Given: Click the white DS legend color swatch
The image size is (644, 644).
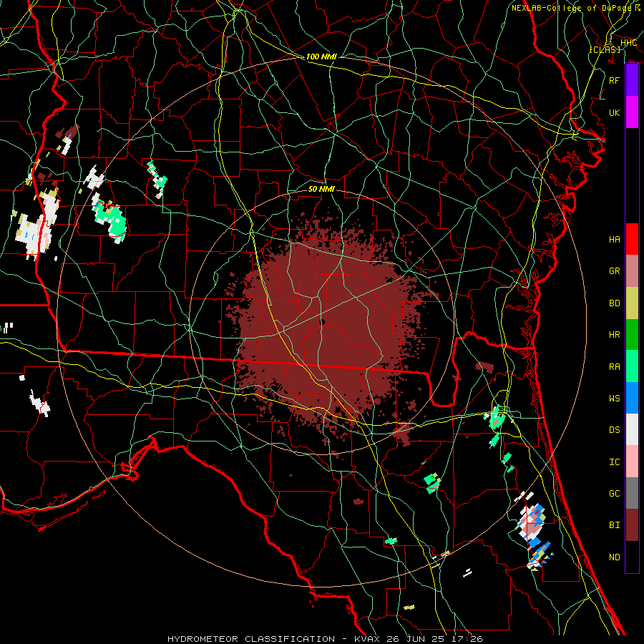Looking at the screenshot, I should click(632, 429).
